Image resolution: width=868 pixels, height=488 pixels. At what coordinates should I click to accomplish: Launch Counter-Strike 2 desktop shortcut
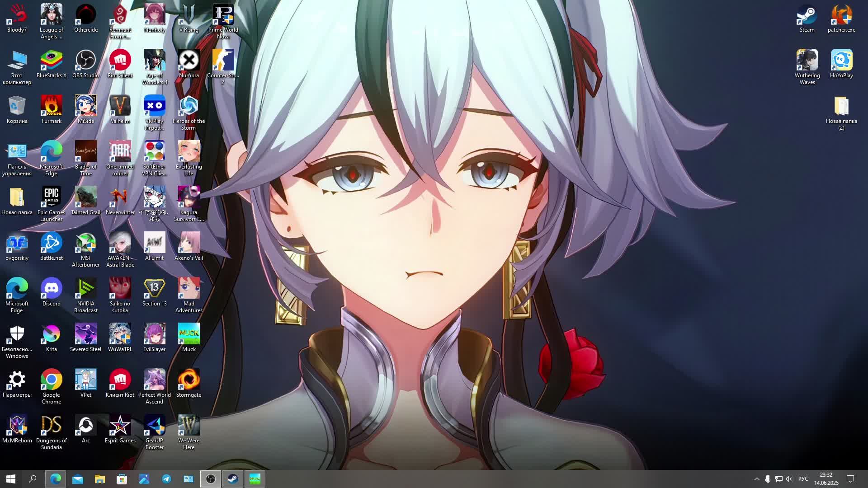(x=223, y=67)
